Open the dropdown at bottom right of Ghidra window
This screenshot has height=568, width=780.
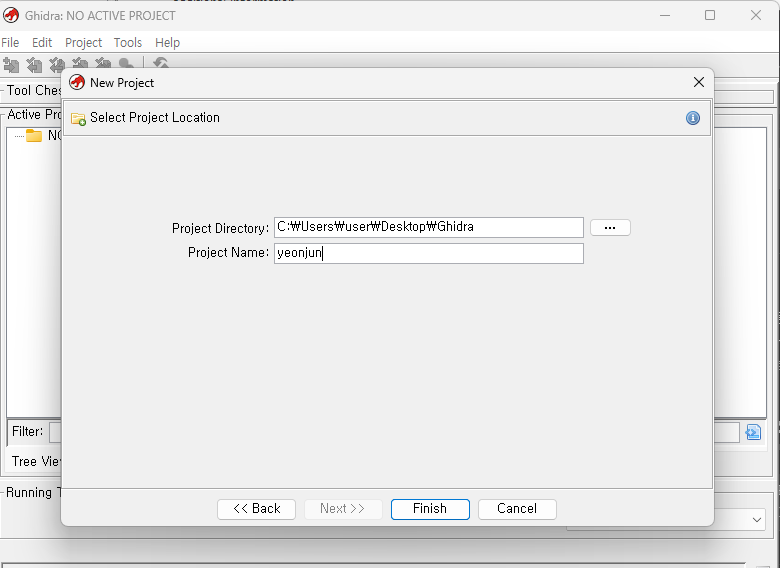757,520
